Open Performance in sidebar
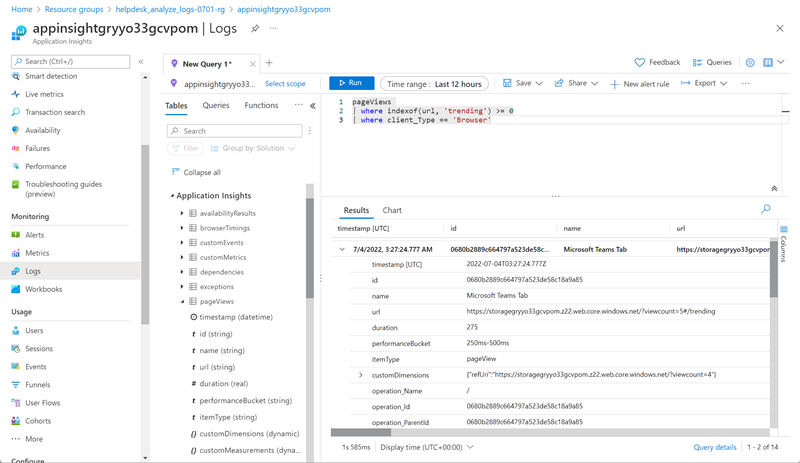This screenshot has width=800, height=463. tap(45, 166)
